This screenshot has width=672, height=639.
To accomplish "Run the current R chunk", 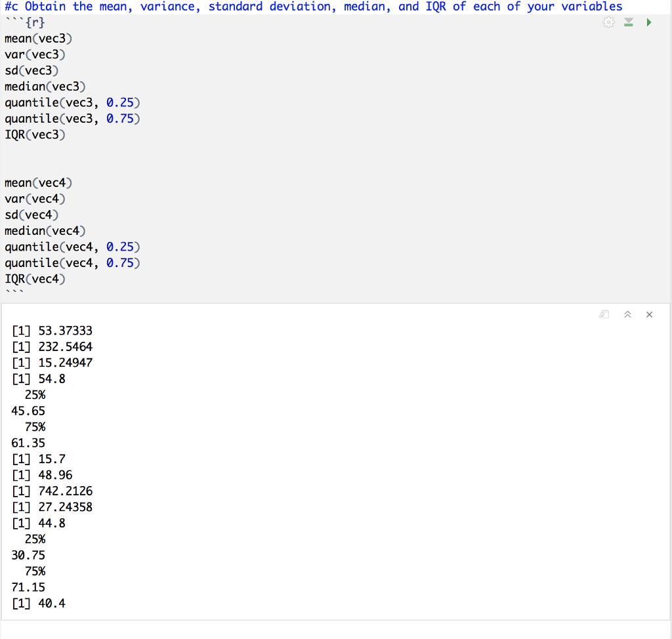I will (649, 22).
